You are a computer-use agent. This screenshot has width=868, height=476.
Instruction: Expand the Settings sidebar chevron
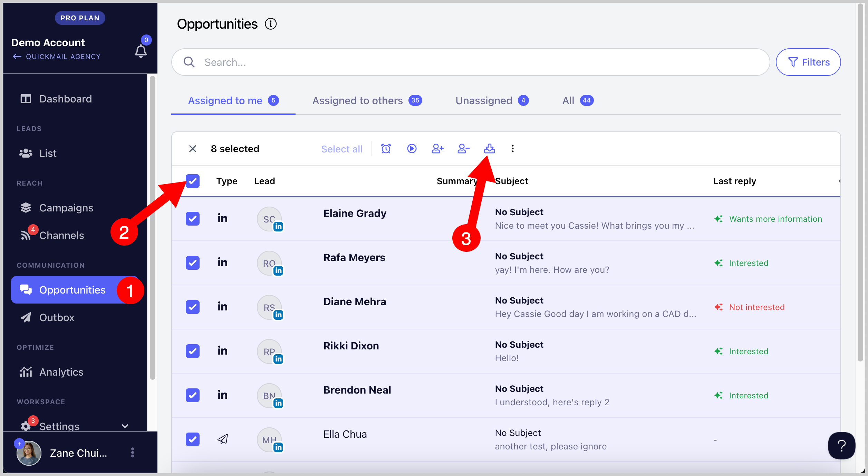(125, 426)
